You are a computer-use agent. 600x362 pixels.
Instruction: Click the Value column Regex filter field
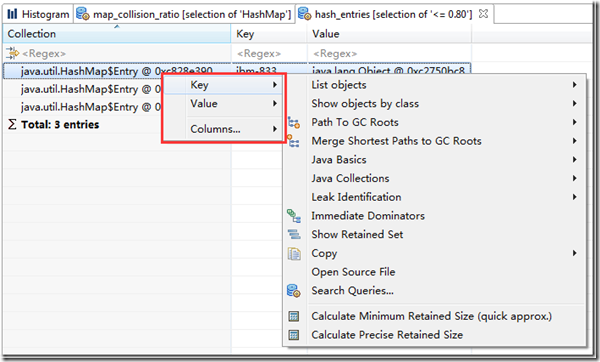(x=390, y=53)
